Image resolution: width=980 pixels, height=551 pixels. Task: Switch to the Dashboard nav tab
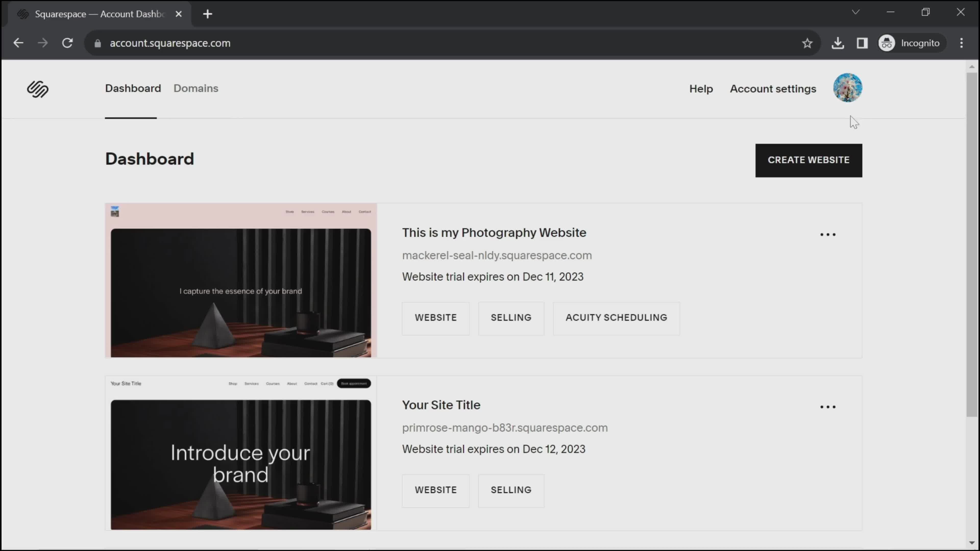[133, 88]
